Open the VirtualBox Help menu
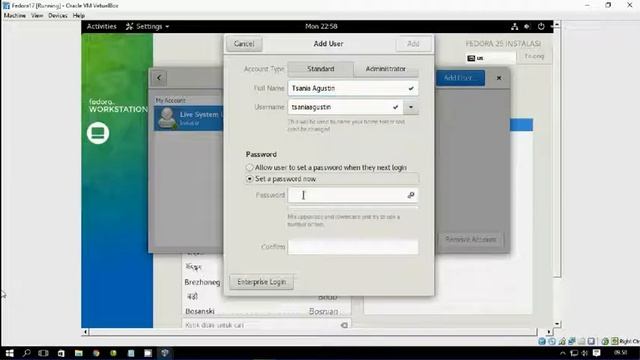The width and height of the screenshot is (640, 360). [79, 16]
